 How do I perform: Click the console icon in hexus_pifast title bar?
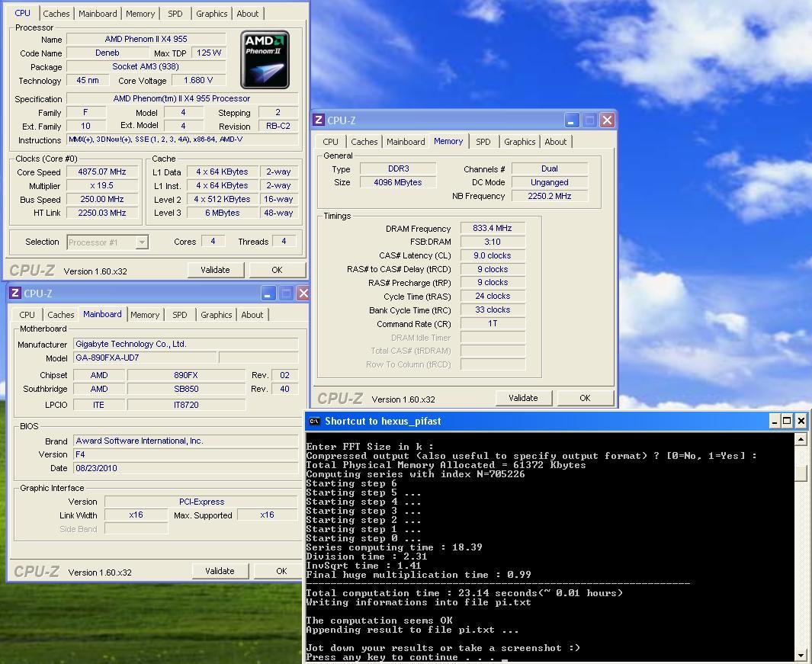click(314, 421)
